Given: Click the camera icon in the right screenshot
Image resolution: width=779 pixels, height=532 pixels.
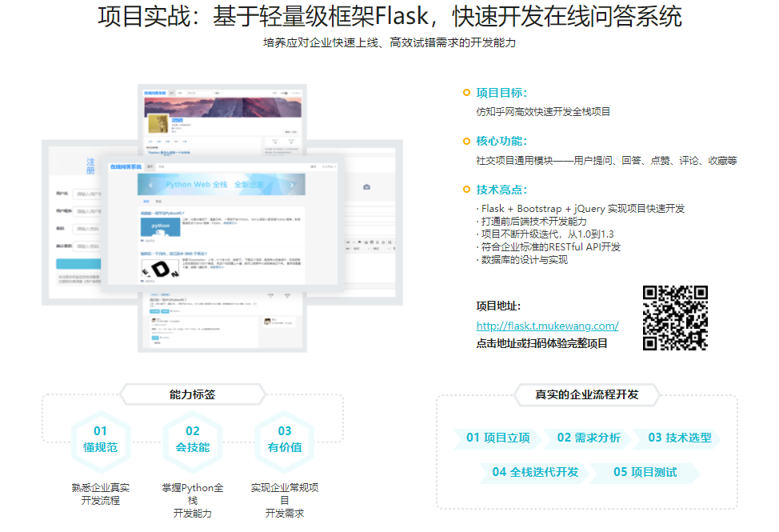Looking at the screenshot, I should (366, 186).
